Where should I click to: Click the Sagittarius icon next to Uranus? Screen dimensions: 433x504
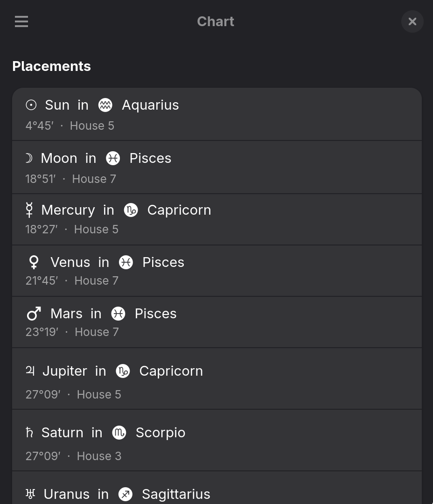[x=126, y=494]
